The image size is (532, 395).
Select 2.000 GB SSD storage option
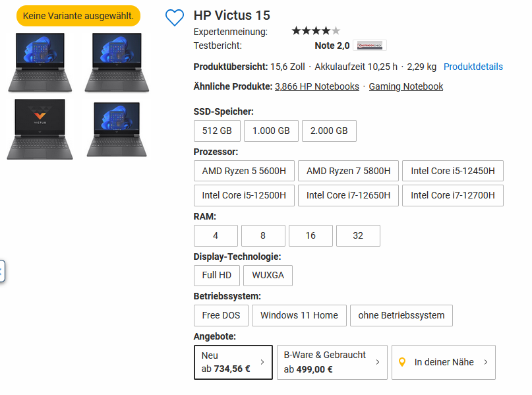(329, 131)
